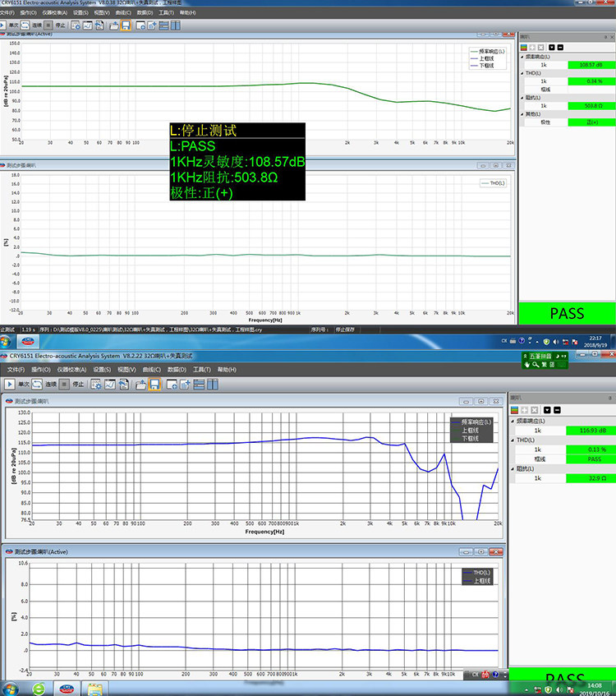616x696 pixels.
Task: Collapse THD(L) group in lower results panel
Action: tap(513, 440)
